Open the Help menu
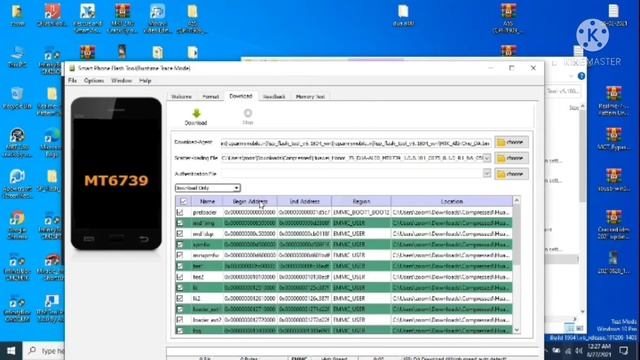Viewport: 640px width, 360px height. tap(145, 81)
